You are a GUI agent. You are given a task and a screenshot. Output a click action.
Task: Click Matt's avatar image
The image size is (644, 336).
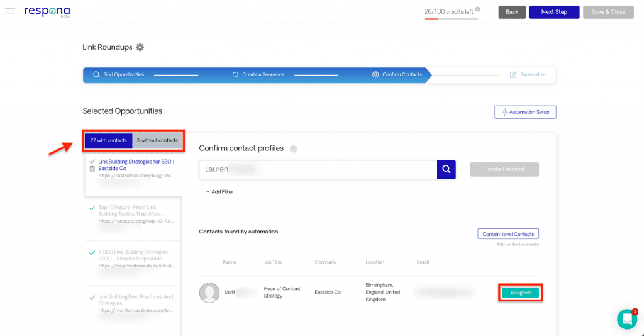209,293
